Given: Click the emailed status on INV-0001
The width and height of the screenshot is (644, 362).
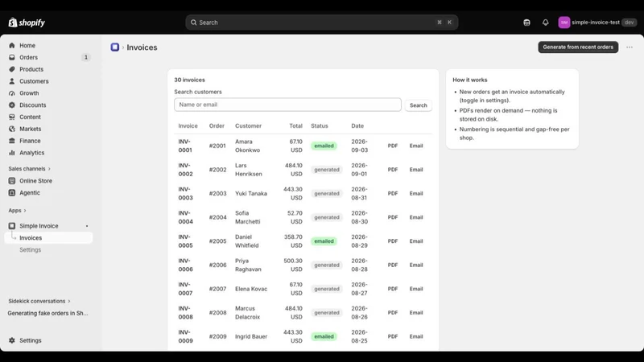Looking at the screenshot, I should pos(324,146).
